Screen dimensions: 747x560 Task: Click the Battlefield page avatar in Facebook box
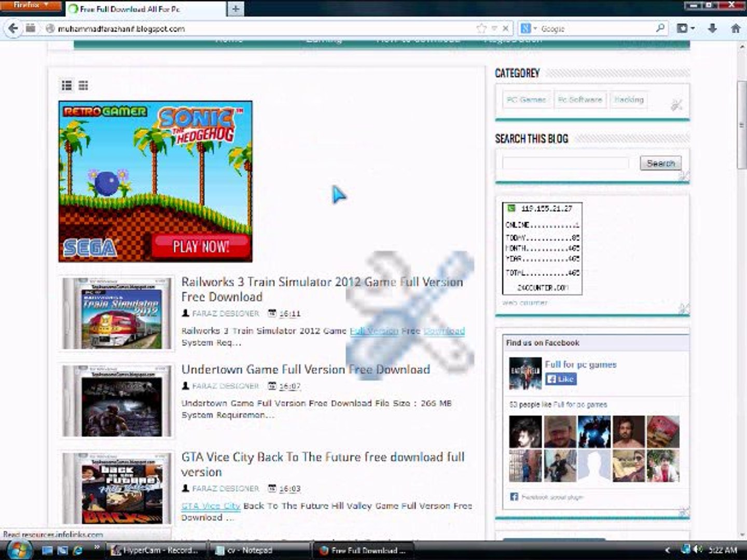point(525,373)
